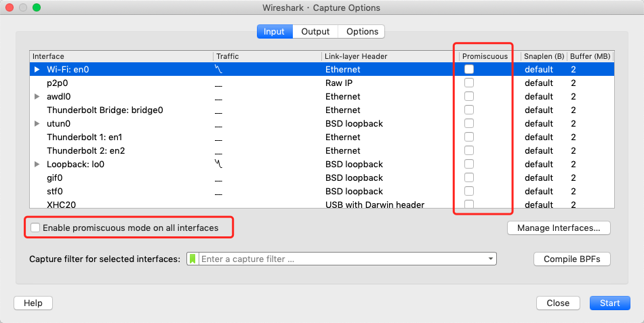Image resolution: width=644 pixels, height=323 pixels.
Task: Expand the awdl0 interface details
Action: [x=37, y=96]
